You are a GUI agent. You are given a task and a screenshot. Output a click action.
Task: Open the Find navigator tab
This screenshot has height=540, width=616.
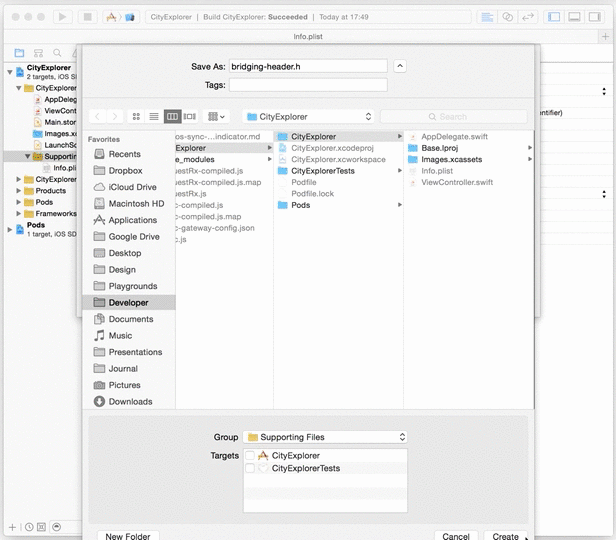coord(57,53)
